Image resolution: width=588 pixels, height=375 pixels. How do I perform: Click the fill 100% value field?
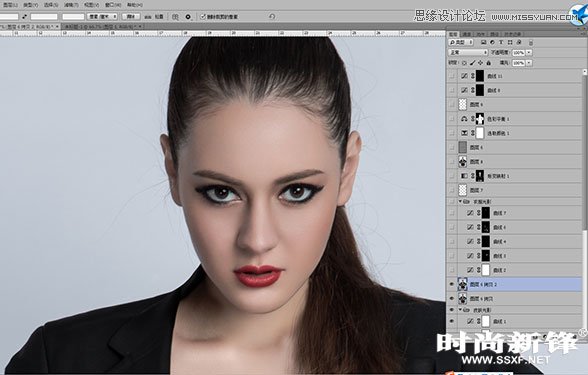[x=519, y=63]
